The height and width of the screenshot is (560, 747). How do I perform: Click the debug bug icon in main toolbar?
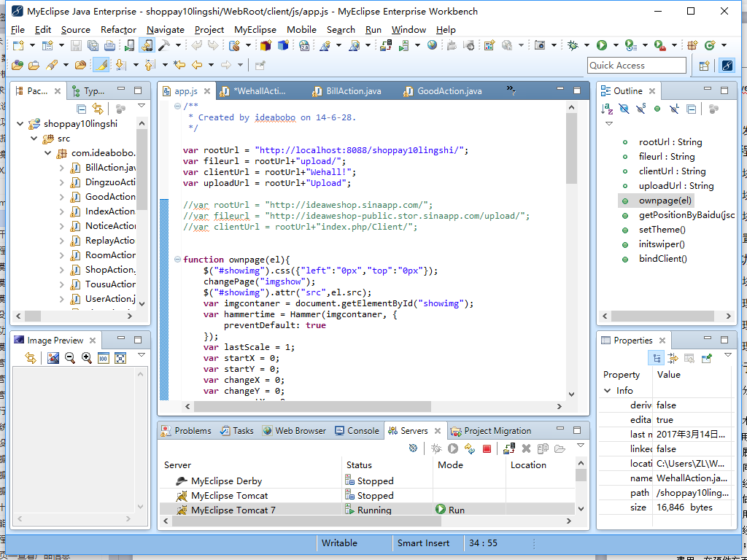click(x=573, y=45)
